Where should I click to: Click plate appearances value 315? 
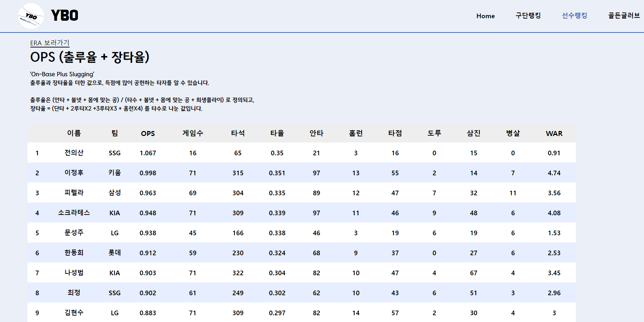click(x=238, y=173)
